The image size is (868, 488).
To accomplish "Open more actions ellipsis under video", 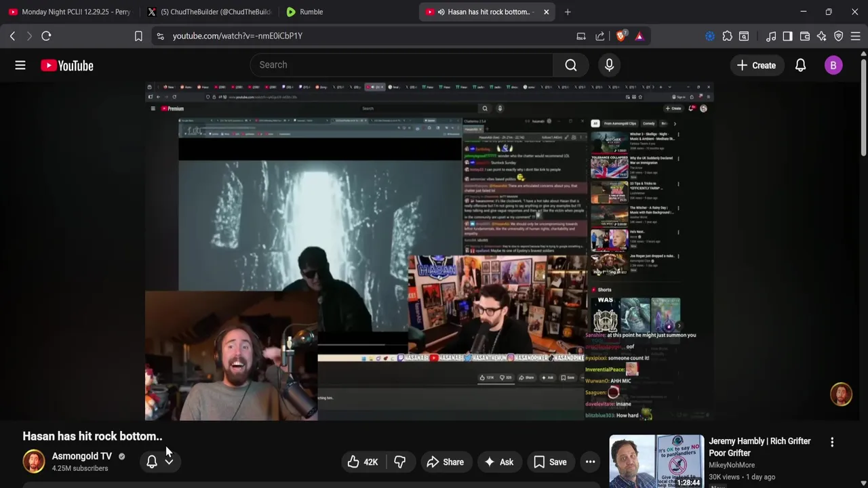I will pos(590,462).
